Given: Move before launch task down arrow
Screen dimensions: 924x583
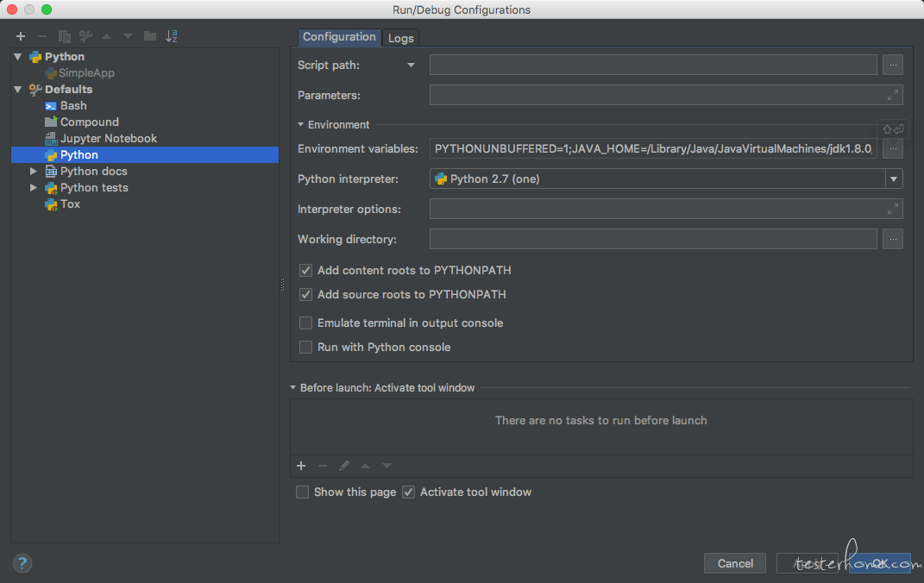Looking at the screenshot, I should click(x=387, y=466).
